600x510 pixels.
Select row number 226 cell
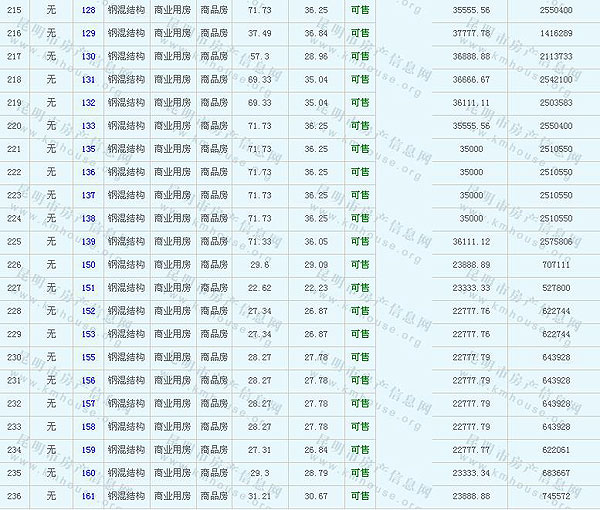pyautogui.click(x=13, y=265)
